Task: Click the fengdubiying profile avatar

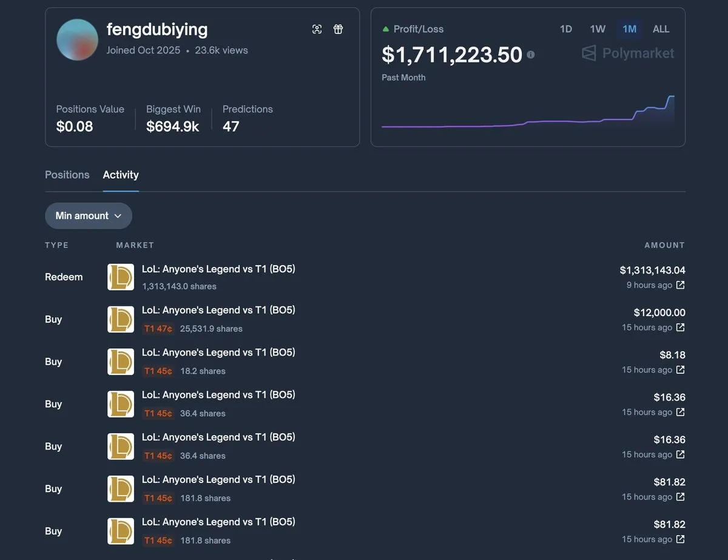Action: tap(78, 39)
